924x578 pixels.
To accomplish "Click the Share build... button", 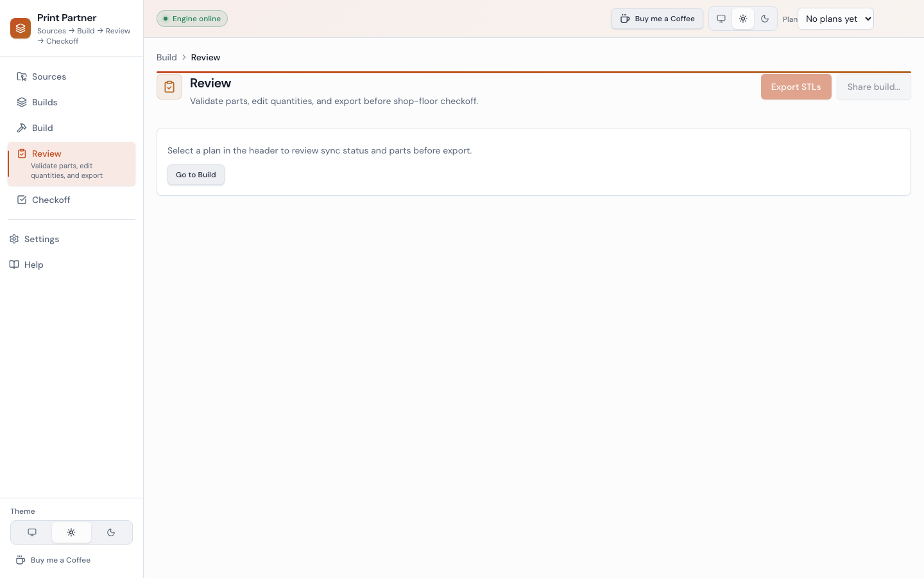I will (873, 87).
